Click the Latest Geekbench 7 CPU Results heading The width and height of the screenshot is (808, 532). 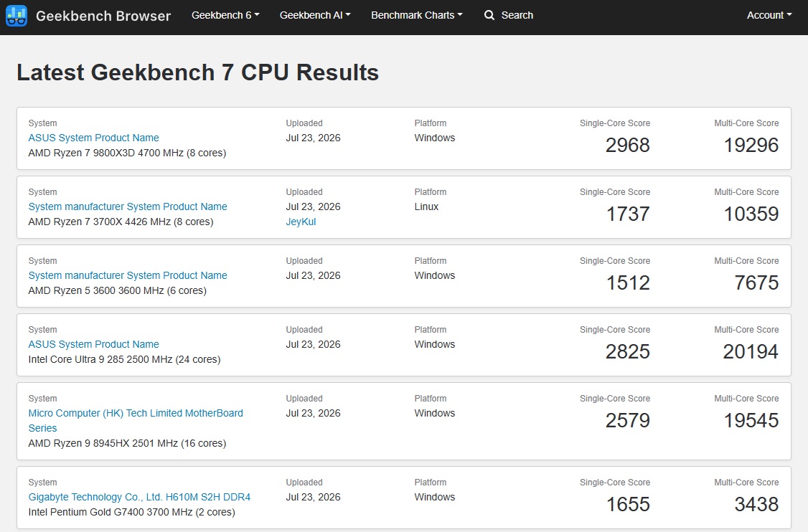(198, 72)
